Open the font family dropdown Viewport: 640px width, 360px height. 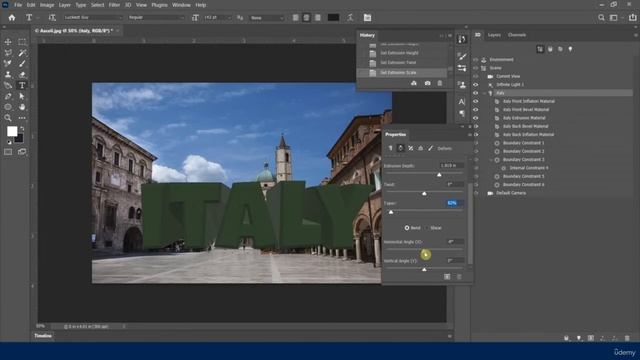[93, 18]
